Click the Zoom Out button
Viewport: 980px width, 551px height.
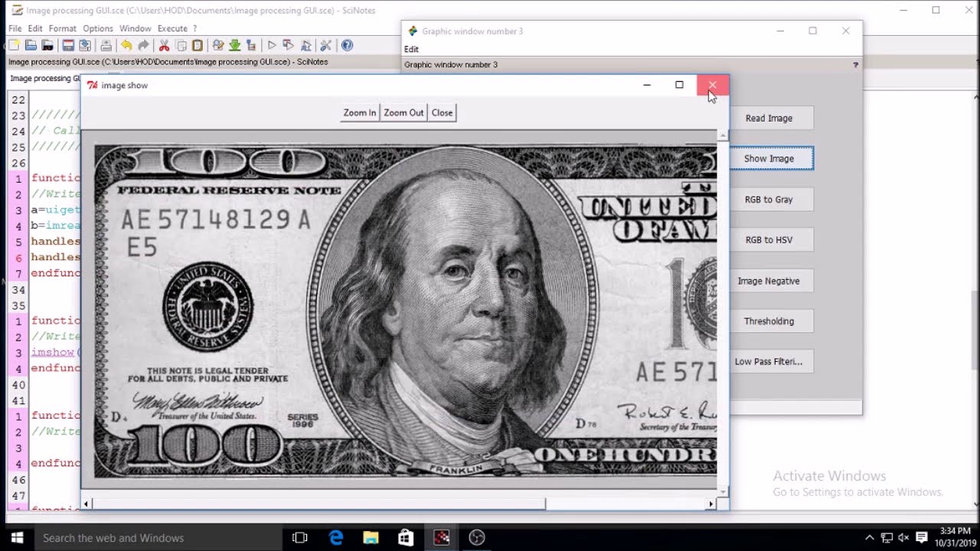coord(403,112)
